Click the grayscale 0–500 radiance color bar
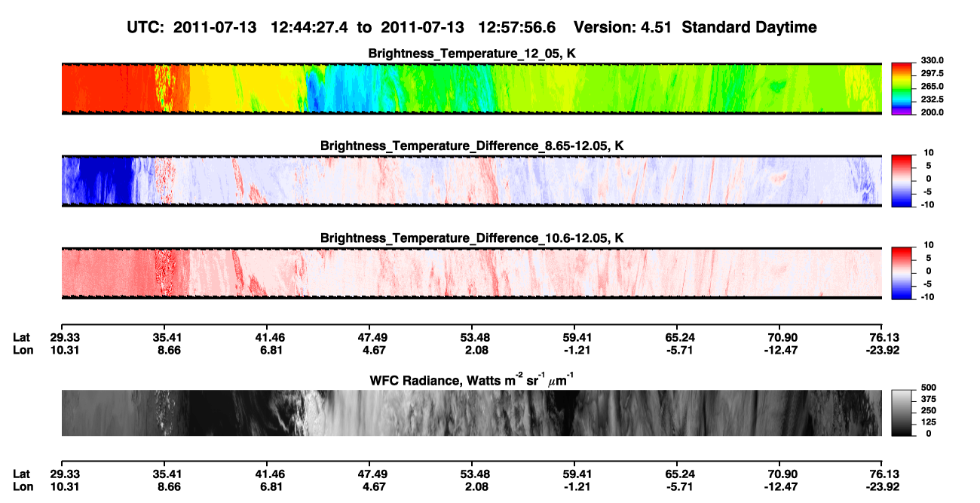Screen dimensions: 980x503 [901, 413]
